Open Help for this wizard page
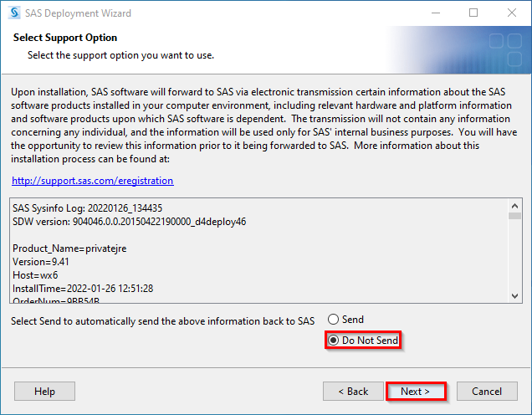532x415 pixels. [44, 392]
